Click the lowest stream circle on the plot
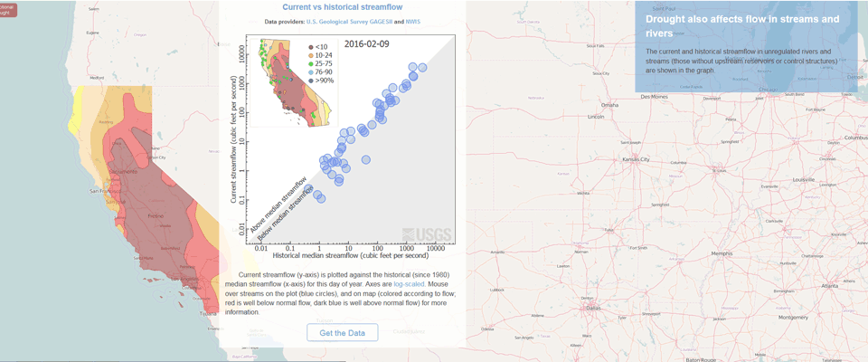This screenshot has height=362, width=868. pyautogui.click(x=320, y=198)
